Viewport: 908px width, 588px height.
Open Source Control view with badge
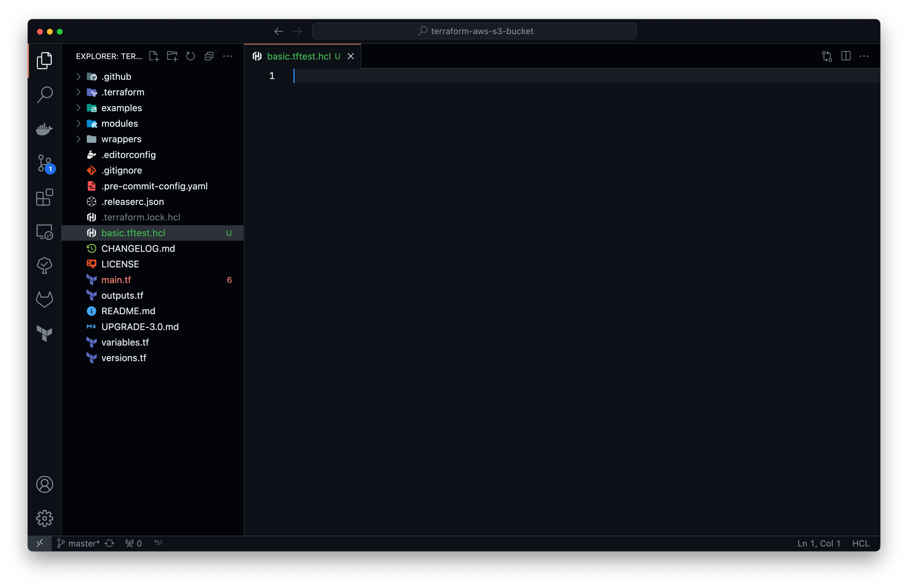[x=44, y=163]
